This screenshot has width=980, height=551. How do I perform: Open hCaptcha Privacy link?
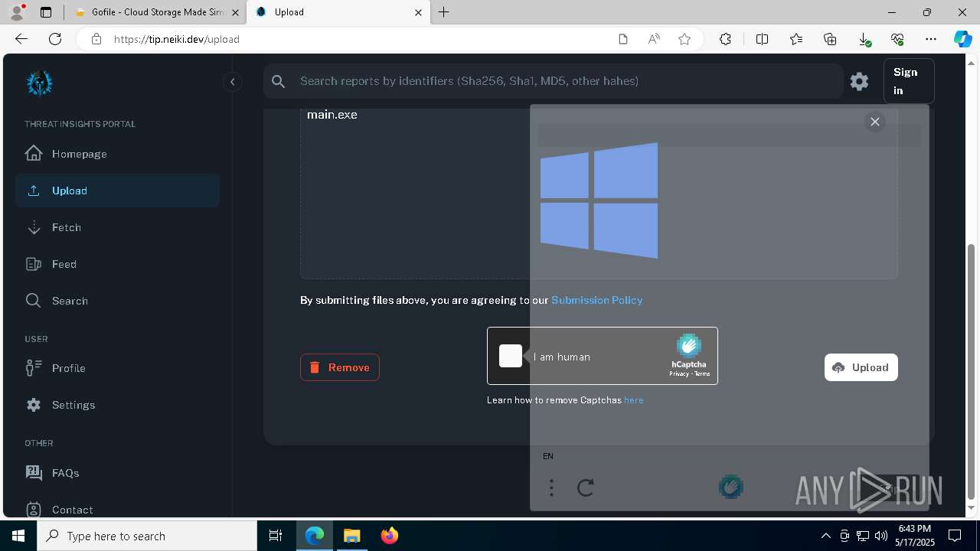point(679,374)
